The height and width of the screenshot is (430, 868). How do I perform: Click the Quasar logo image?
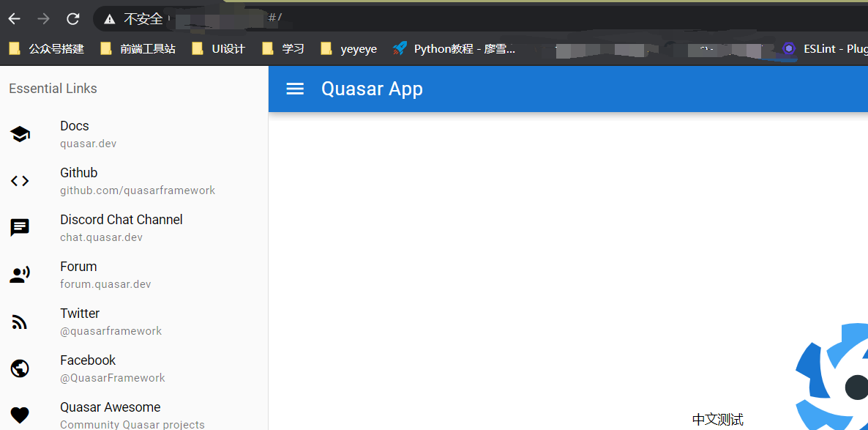click(x=831, y=377)
